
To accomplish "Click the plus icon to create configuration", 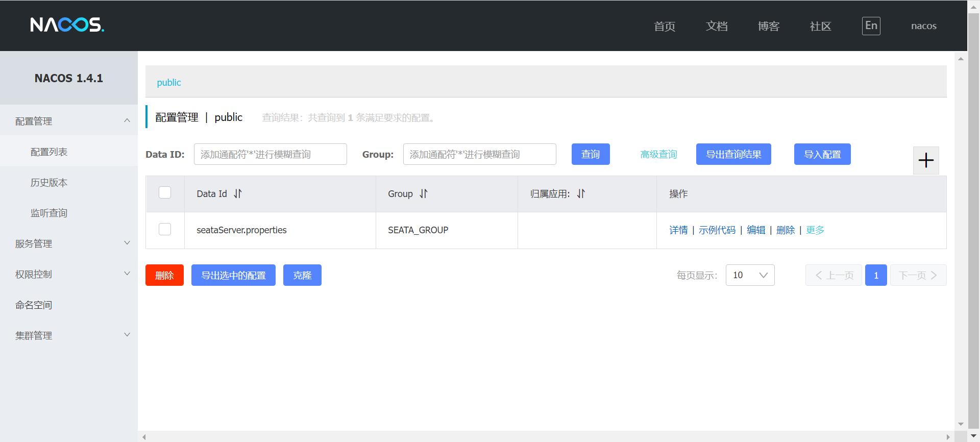I will (x=926, y=160).
